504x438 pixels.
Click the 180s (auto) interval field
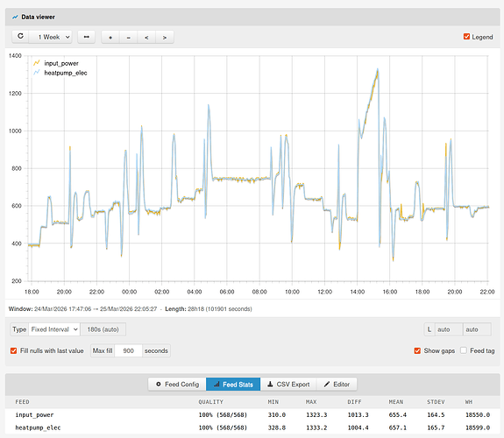click(x=103, y=329)
